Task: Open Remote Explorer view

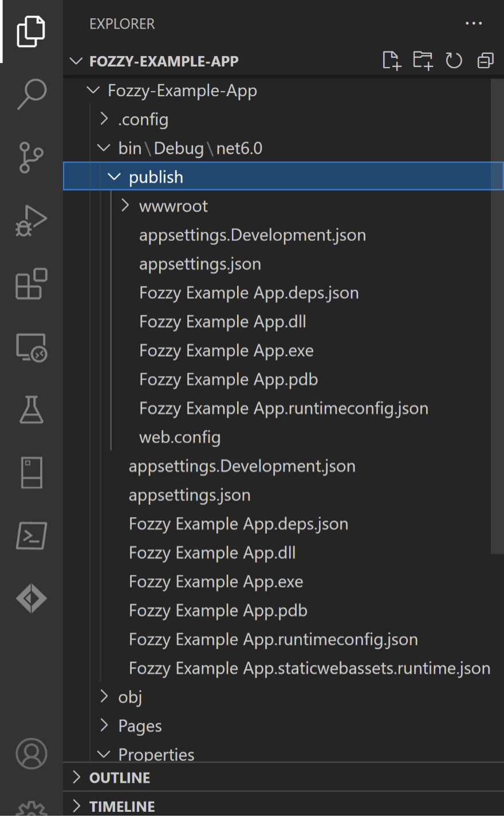Action: 31,347
